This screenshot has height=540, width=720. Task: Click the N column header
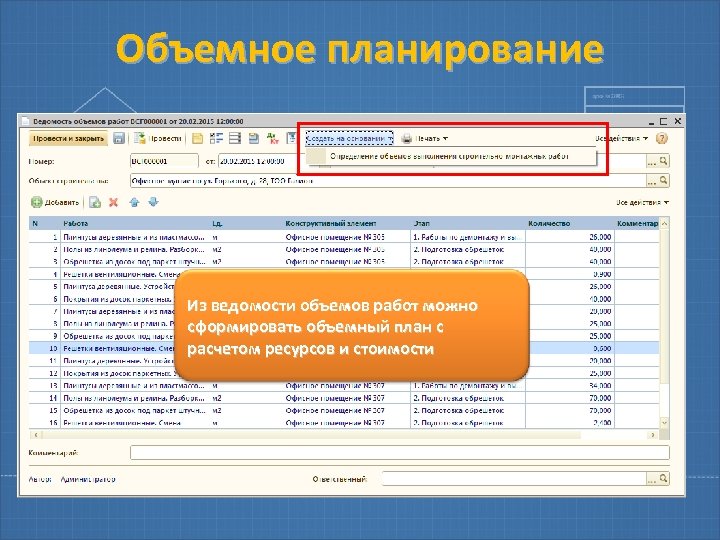pos(45,224)
